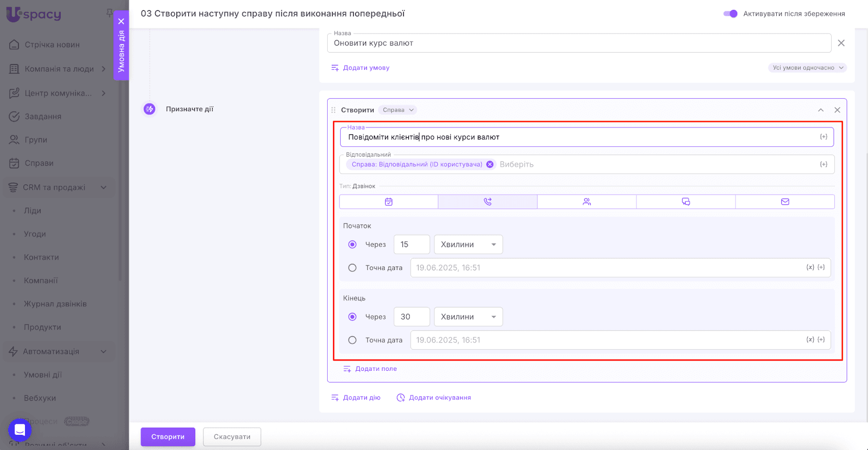
Task: Toggle Активувати після збереження switch
Action: [x=730, y=14]
